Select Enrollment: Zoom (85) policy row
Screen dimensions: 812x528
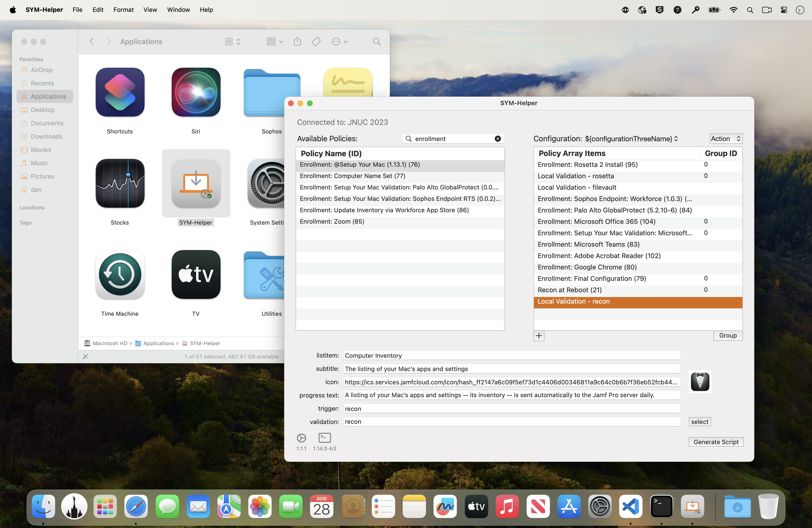(332, 222)
